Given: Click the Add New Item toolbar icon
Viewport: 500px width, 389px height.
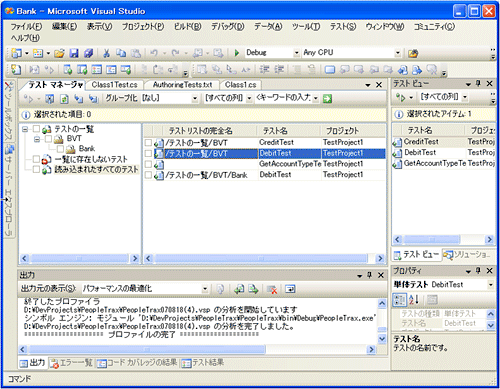Looking at the screenshot, I should click(38, 53).
